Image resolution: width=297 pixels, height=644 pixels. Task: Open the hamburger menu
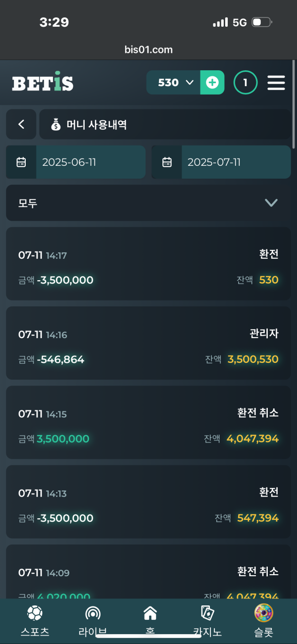tap(276, 83)
